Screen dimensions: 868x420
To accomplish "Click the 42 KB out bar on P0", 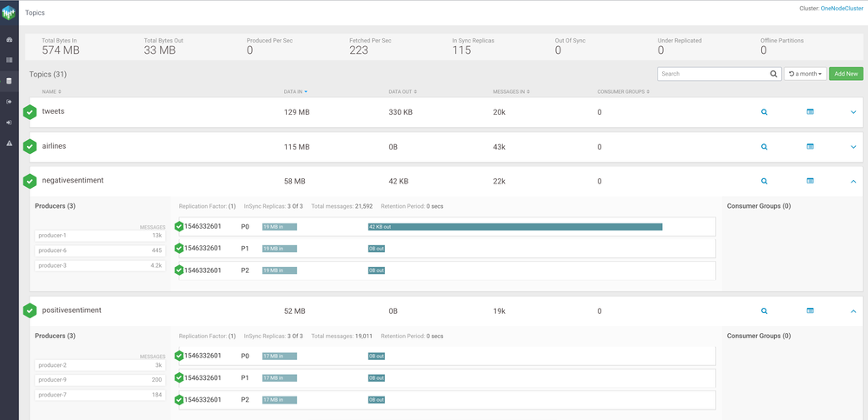I will click(x=514, y=227).
